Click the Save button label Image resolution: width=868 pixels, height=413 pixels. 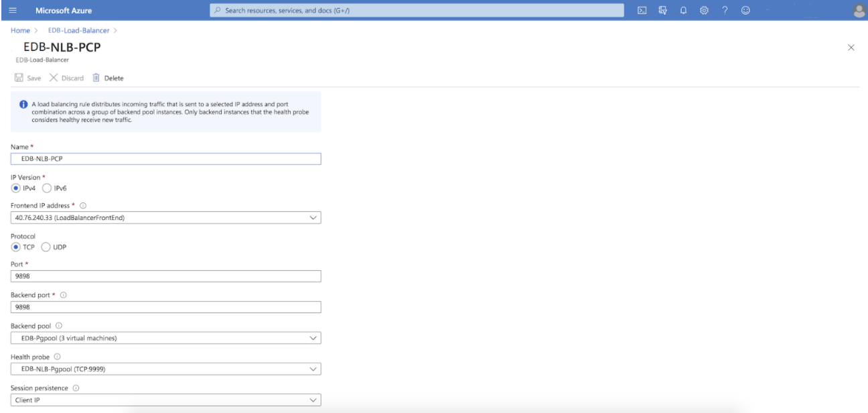[x=33, y=78]
